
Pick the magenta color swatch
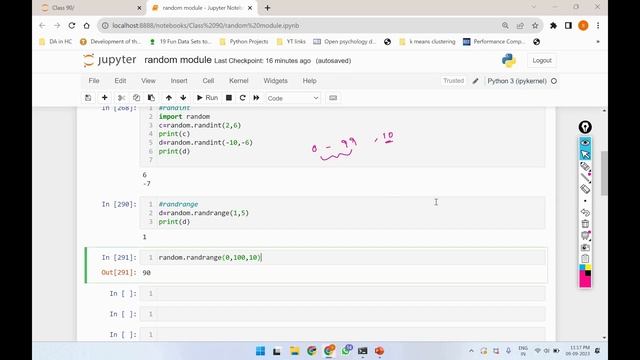(x=585, y=282)
